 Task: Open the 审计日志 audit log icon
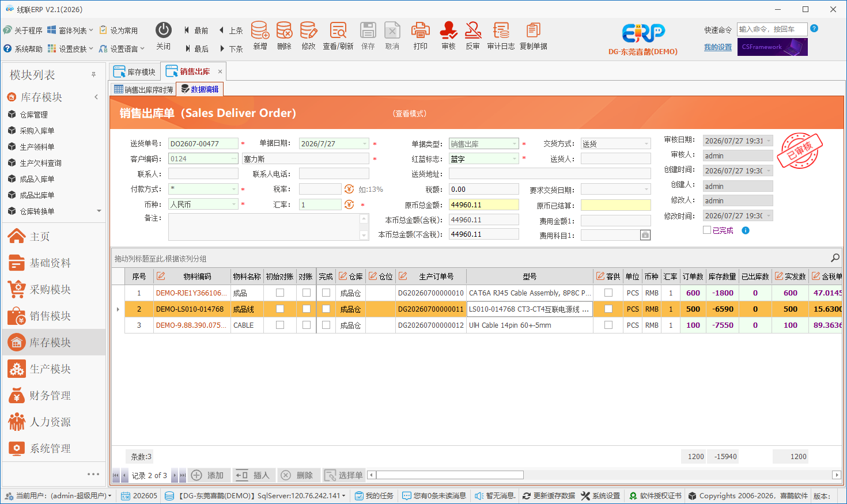coord(501,36)
